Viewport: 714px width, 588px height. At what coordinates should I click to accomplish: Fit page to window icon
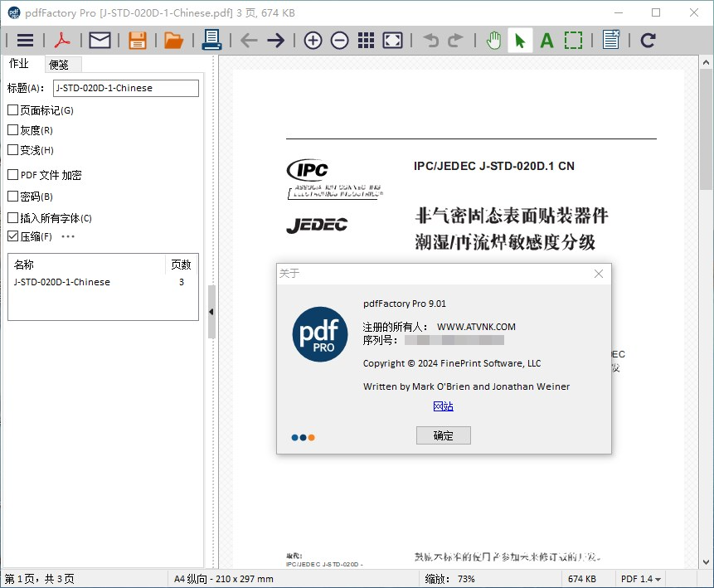[392, 41]
